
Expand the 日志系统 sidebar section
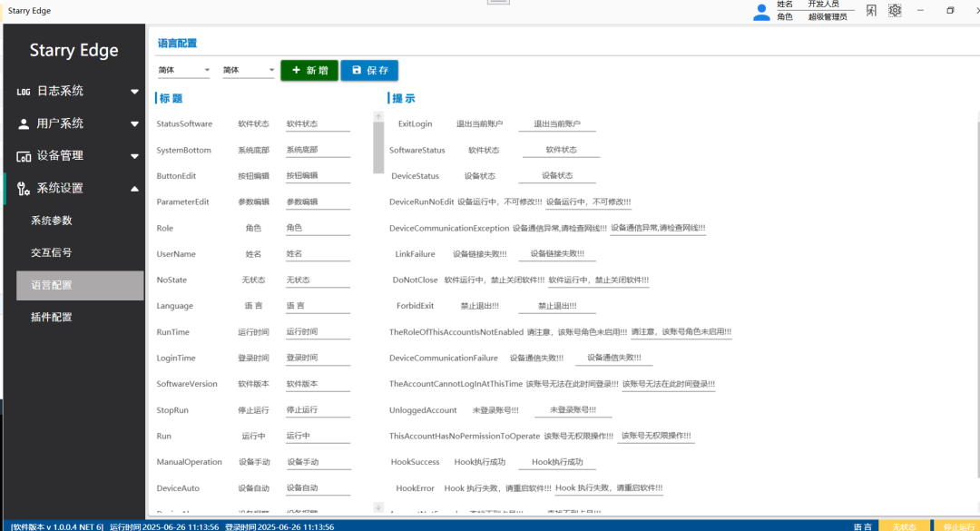pyautogui.click(x=134, y=91)
